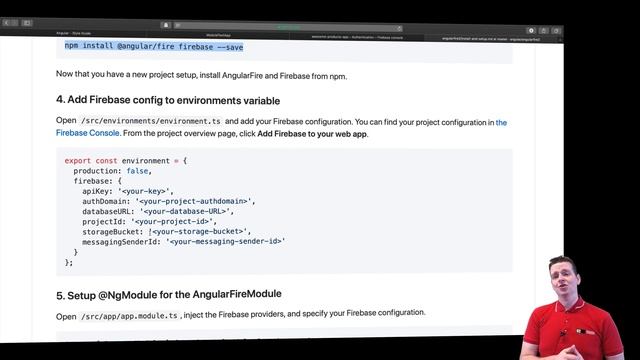Viewport: 640px width, 360px height.
Task: Go back with Safari's back arrow
Action: point(7,23)
